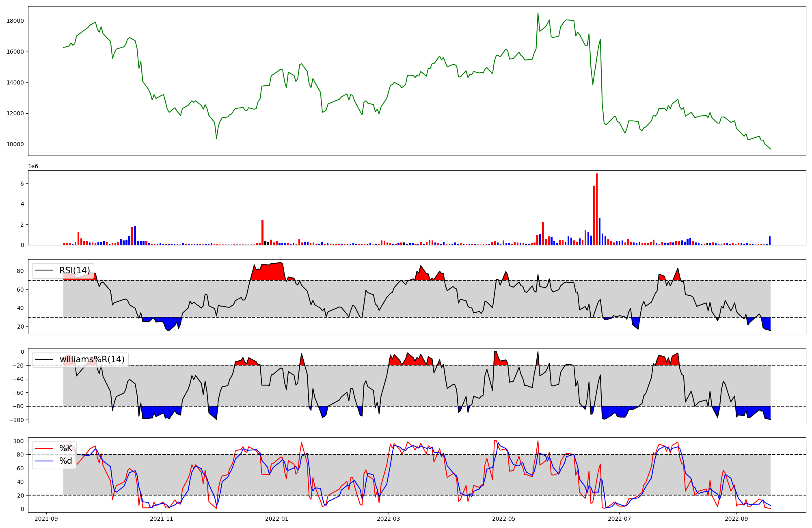Click the 2022-03 x-axis date label
The image size is (812, 528).
389,519
